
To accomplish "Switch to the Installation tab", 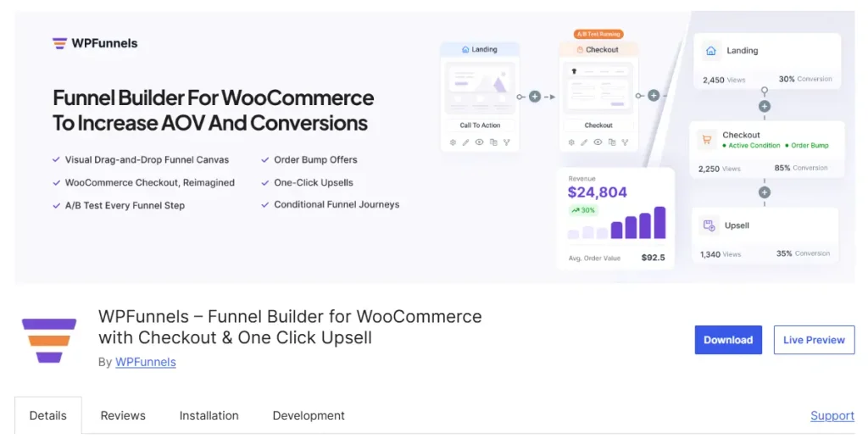I will (x=209, y=415).
